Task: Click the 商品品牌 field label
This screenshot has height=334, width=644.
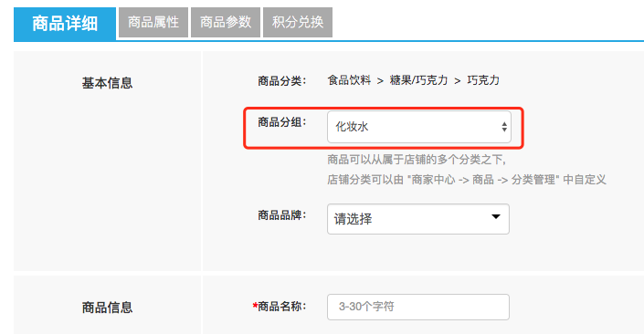Action: click(x=281, y=215)
